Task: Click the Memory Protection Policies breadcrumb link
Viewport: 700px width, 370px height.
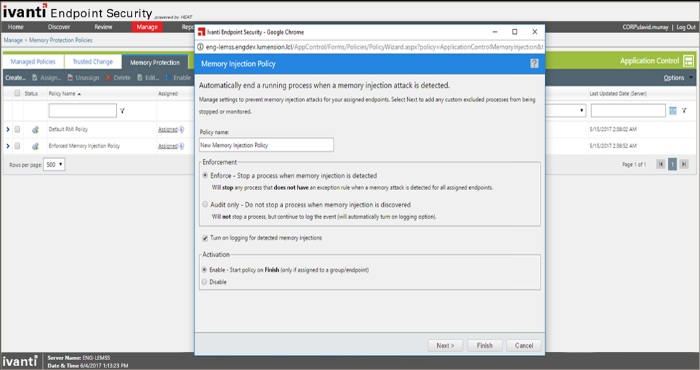Action: click(61, 40)
